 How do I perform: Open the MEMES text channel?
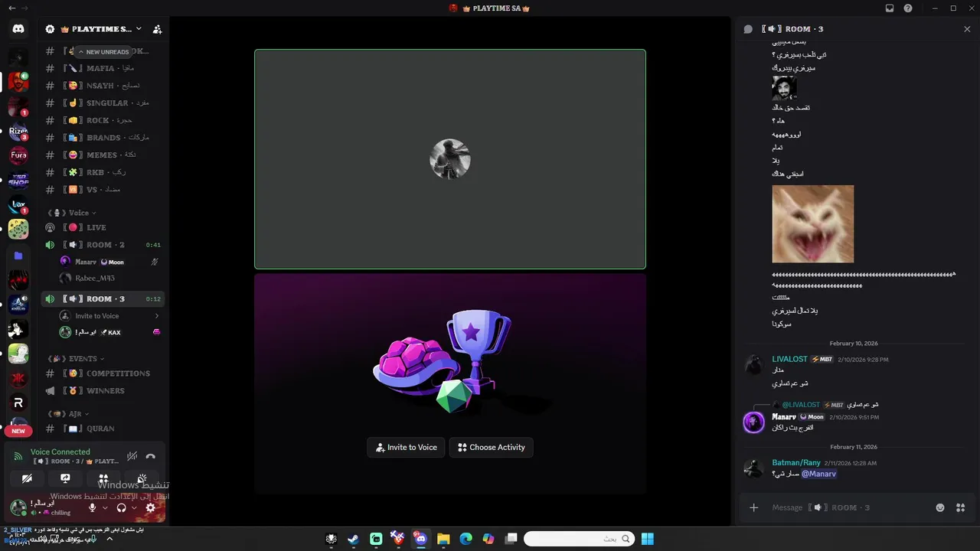click(103, 155)
